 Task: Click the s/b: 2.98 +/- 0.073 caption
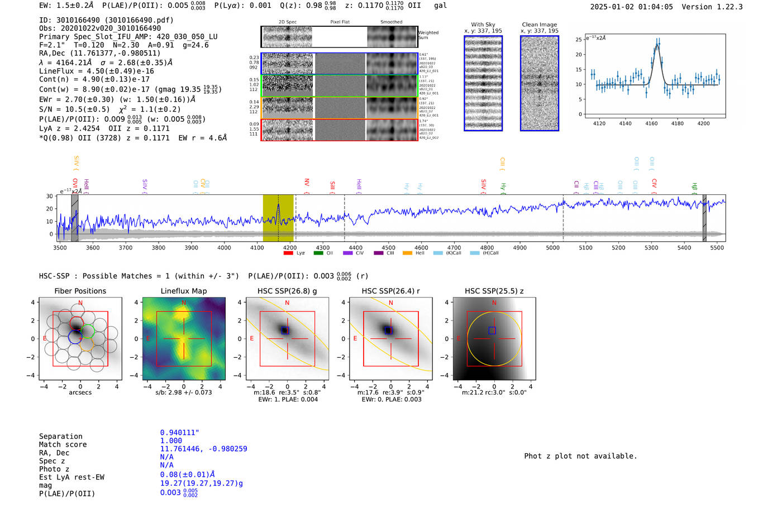(x=184, y=392)
